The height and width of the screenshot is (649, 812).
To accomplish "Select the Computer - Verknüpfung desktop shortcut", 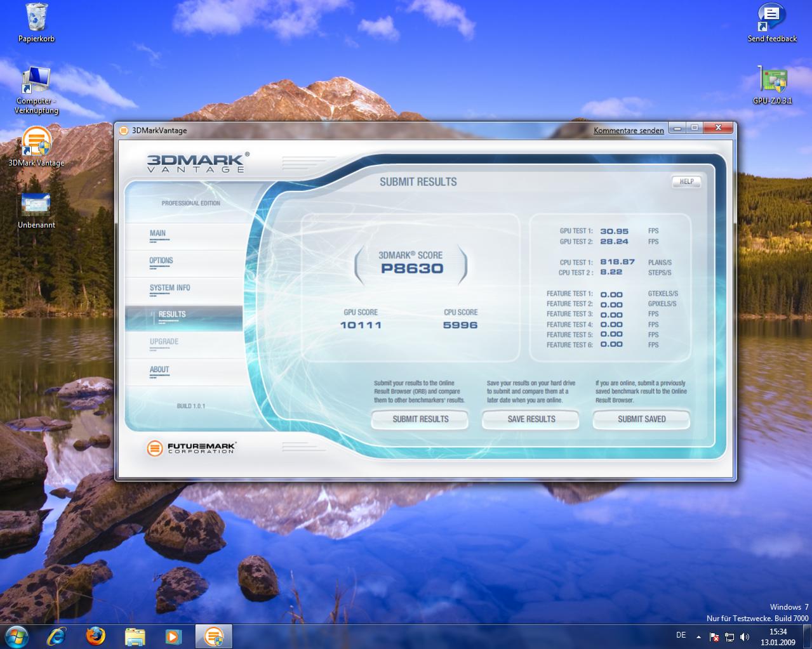I will [x=36, y=89].
